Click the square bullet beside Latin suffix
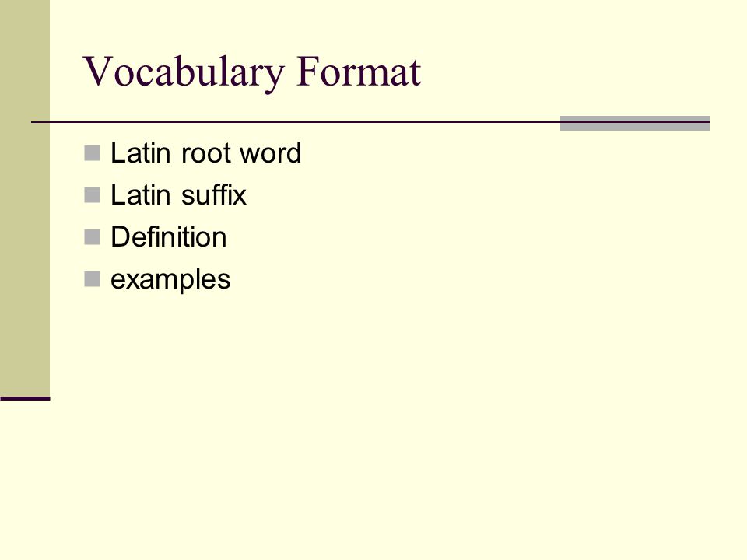The image size is (747, 560). (x=92, y=195)
